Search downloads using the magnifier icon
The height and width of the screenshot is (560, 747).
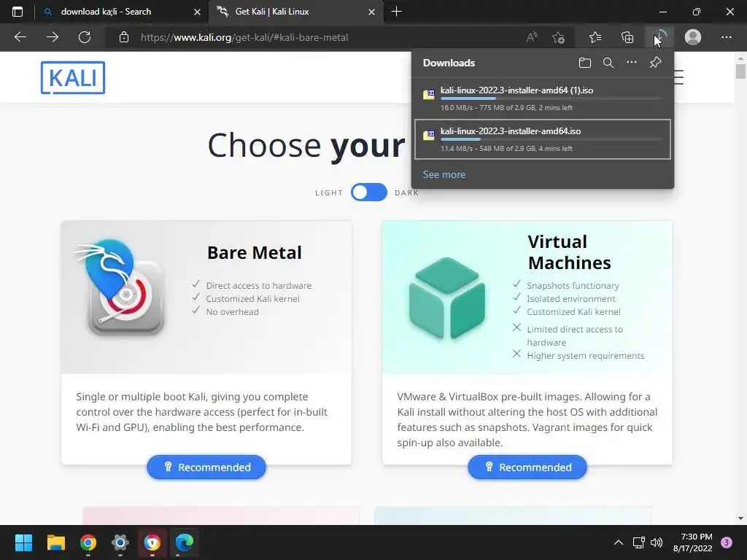tap(608, 63)
